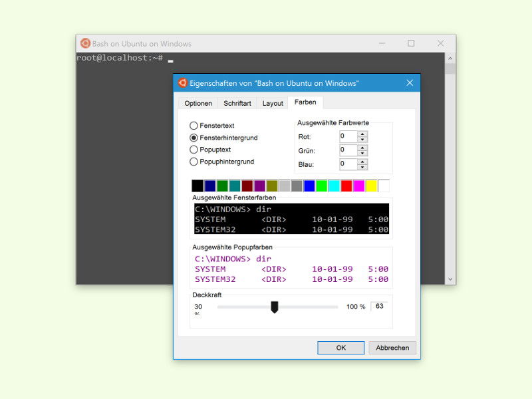Open the Schriftart tab

coord(237,103)
